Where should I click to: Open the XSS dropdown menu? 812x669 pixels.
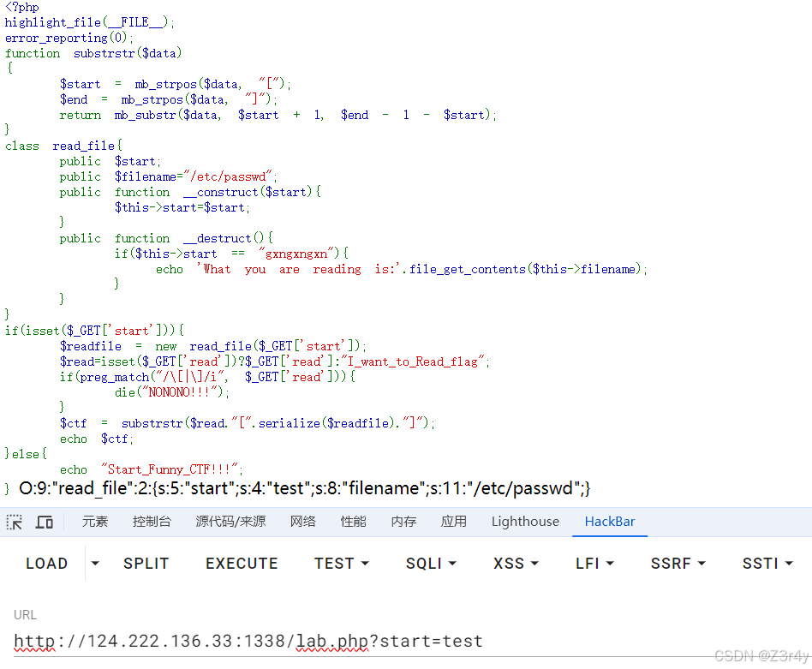click(516, 564)
